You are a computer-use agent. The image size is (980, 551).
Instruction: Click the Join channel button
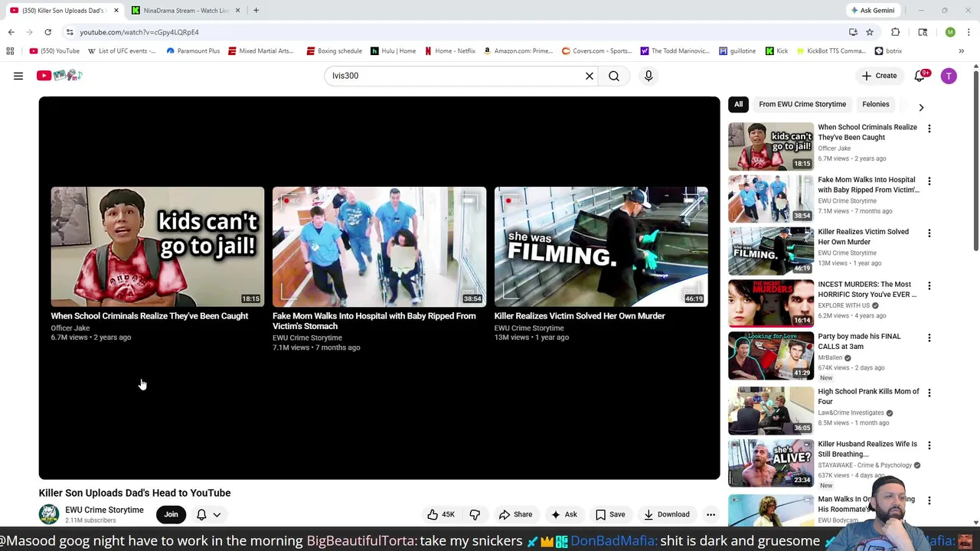coord(171,514)
